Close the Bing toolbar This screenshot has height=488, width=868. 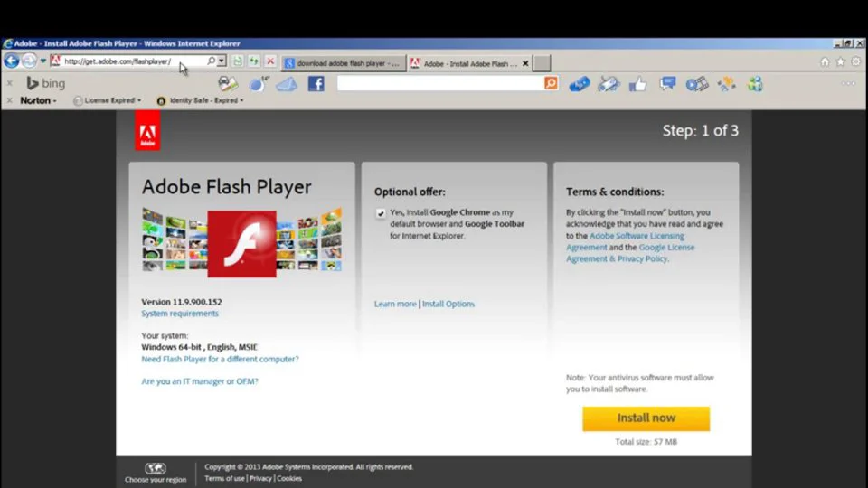9,83
